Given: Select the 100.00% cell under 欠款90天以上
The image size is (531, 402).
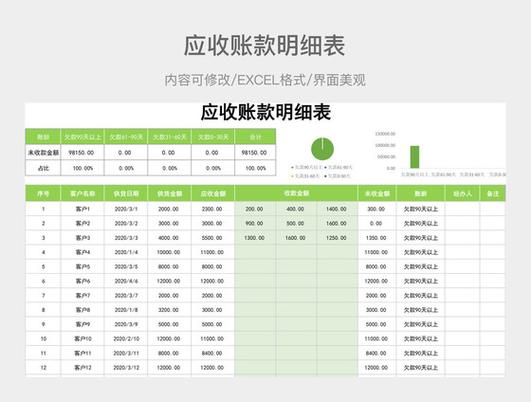Looking at the screenshot, I should pyautogui.click(x=83, y=168).
